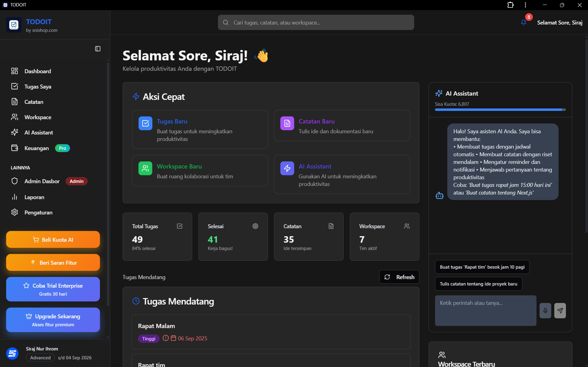Open the Admin Dasbor page
The width and height of the screenshot is (588, 367).
tap(42, 181)
